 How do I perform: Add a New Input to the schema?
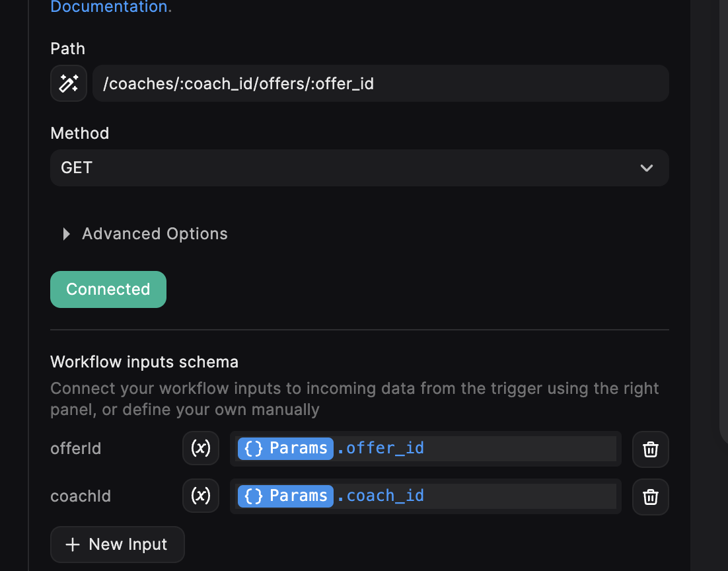point(118,545)
